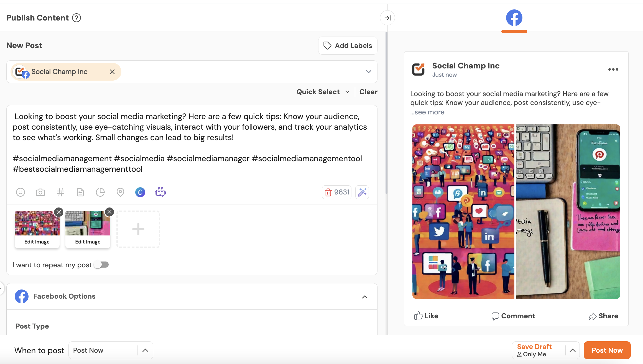Switch to the Facebook preview tab
Viewport: 643px width, 364px height.
514,18
